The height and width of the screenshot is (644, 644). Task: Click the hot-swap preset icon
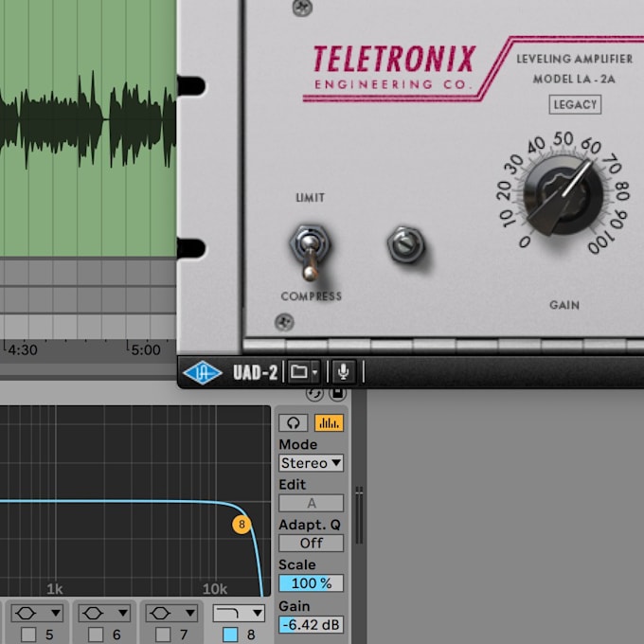tap(314, 394)
